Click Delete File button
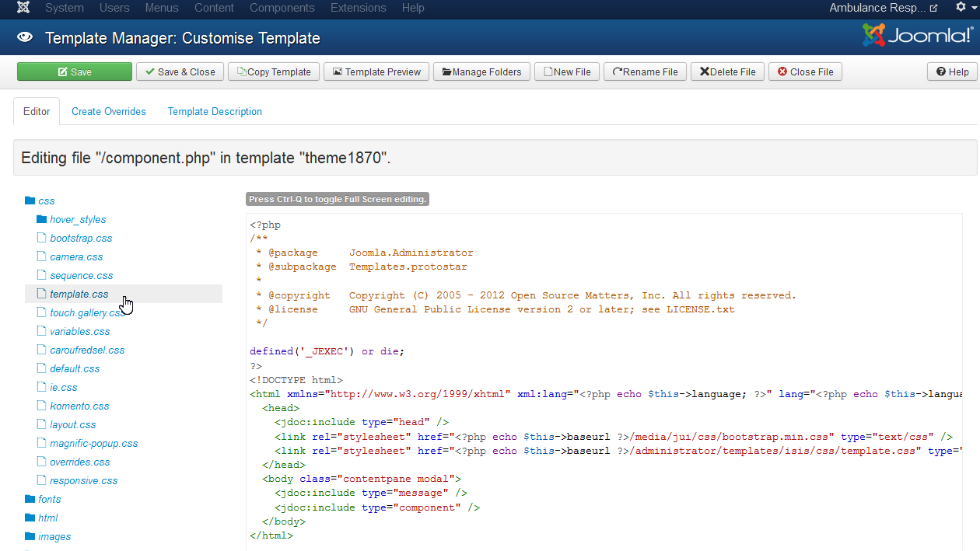Image resolution: width=980 pixels, height=551 pixels. pos(727,71)
